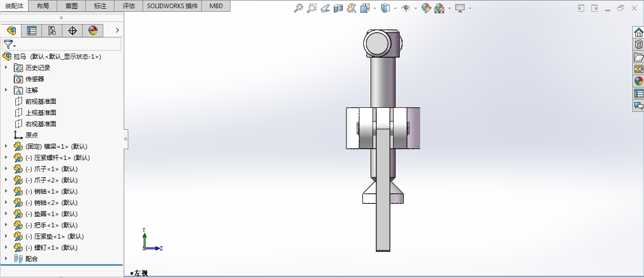
Task: Open the View Palette pane
Action: click(638, 69)
